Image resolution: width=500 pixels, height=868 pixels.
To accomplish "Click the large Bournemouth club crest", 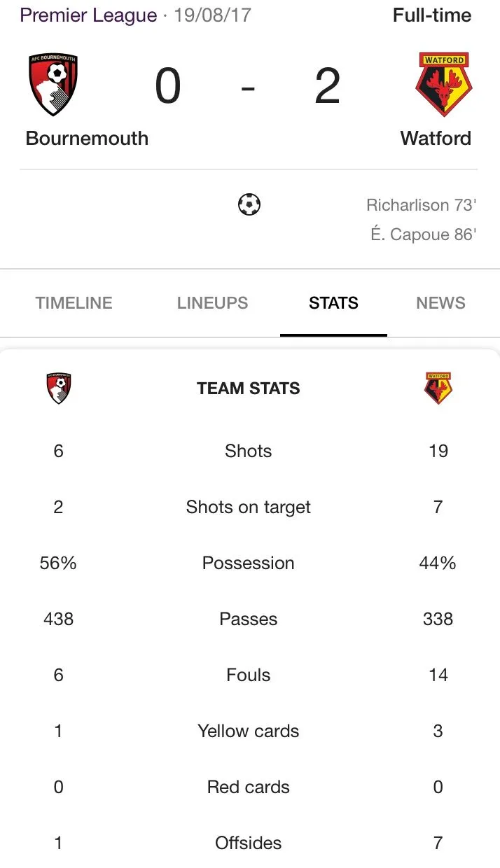I will 54,85.
